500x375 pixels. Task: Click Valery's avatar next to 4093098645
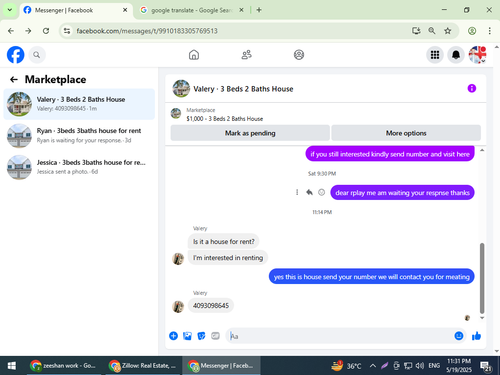tap(178, 306)
